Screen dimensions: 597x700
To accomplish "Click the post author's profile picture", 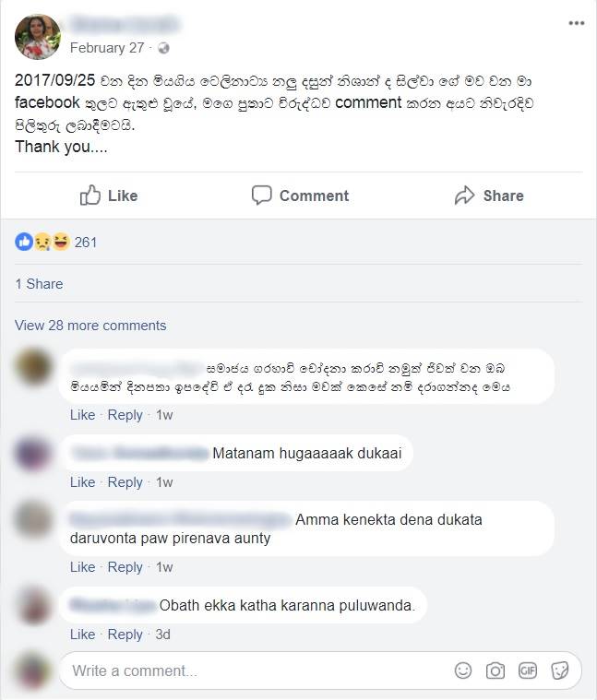I will (x=38, y=37).
